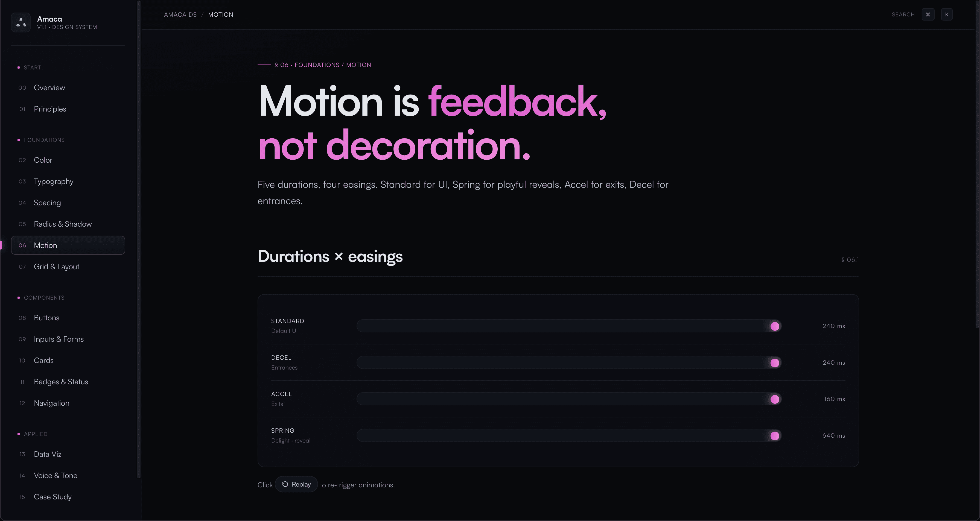Click the command key icon near Search
Image resolution: width=980 pixels, height=521 pixels.
coord(928,14)
